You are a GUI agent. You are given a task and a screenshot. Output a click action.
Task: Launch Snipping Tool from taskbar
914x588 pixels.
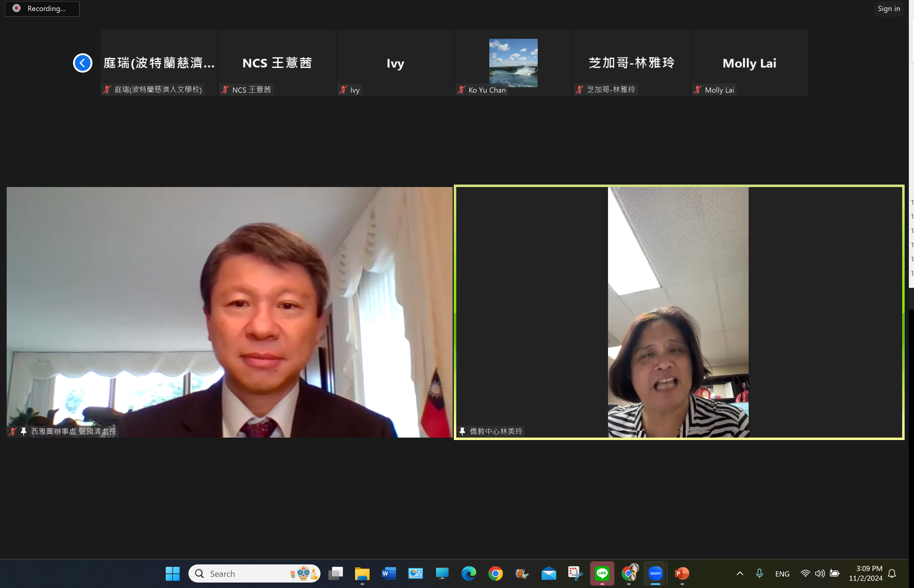(575, 573)
